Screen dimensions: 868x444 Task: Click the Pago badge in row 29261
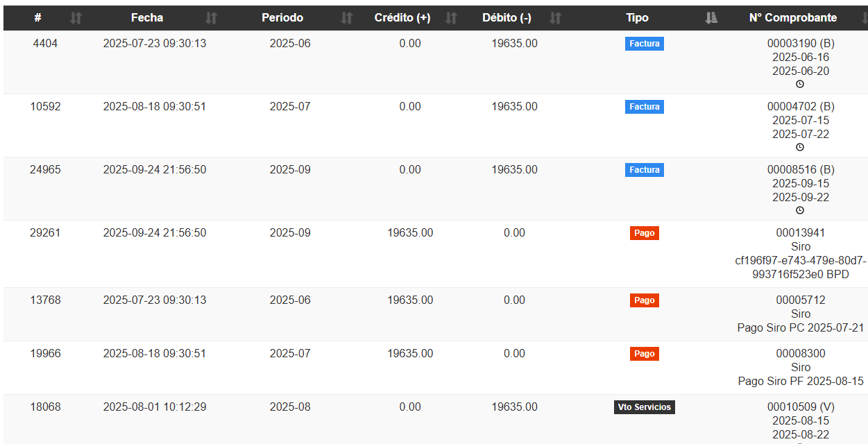pos(644,233)
